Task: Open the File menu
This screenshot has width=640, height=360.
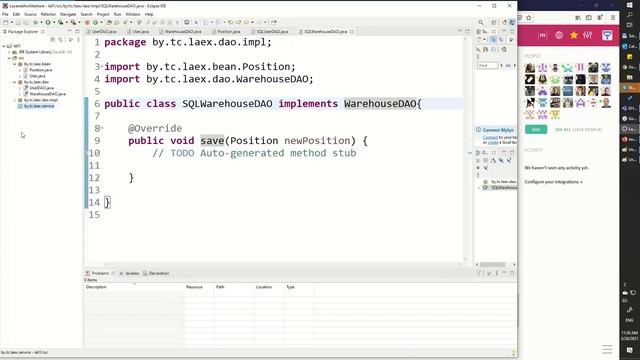Action: coord(5,14)
